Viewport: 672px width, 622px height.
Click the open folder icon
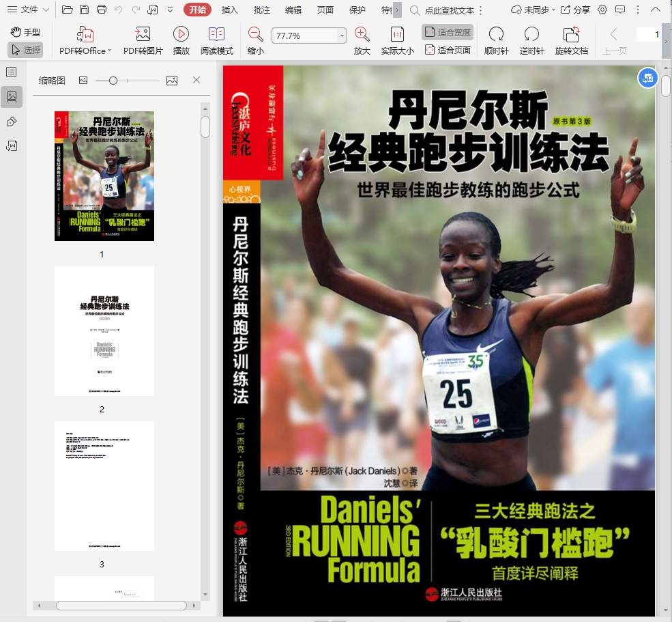68,10
